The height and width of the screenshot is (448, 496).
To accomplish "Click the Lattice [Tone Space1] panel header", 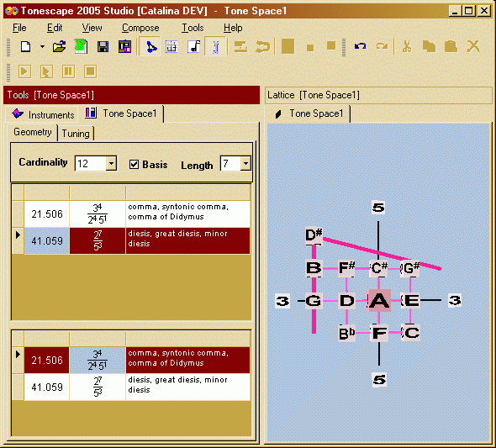I will 378,95.
